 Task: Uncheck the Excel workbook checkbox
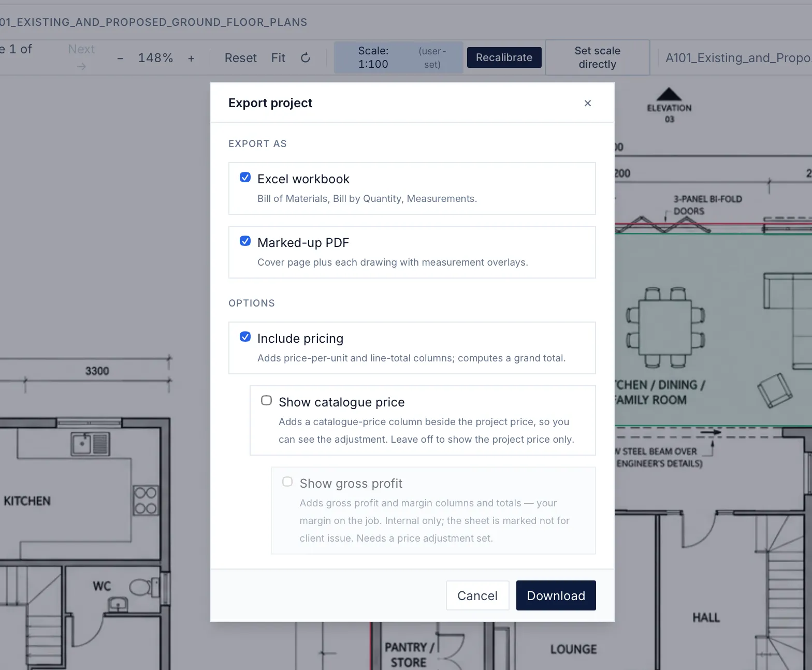click(245, 178)
